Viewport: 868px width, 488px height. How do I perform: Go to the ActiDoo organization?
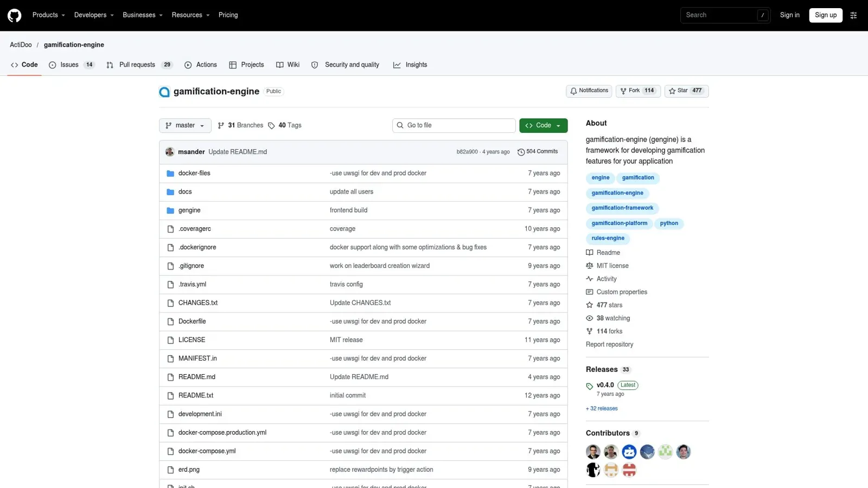pos(21,45)
